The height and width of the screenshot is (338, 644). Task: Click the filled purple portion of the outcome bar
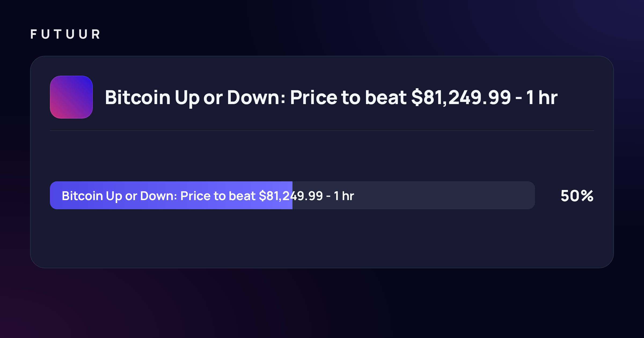tap(171, 195)
